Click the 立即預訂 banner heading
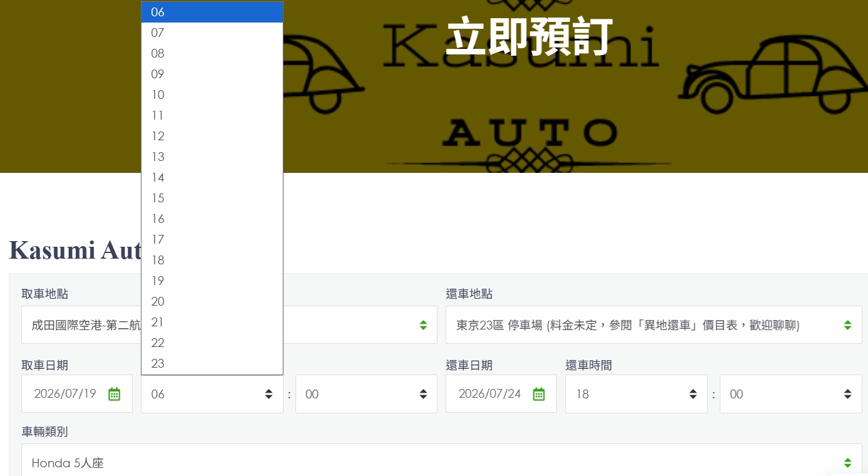Screen dimensions: 868x476 (x=529, y=36)
